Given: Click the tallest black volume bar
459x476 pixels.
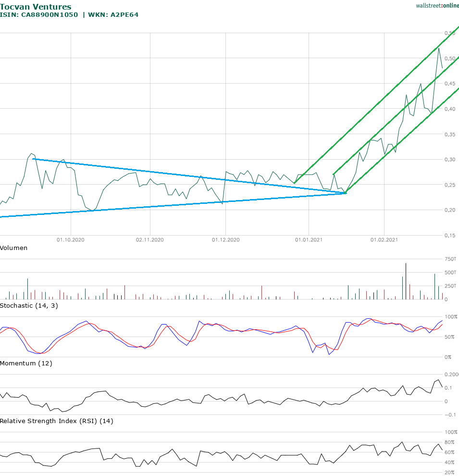Looking at the screenshot, I should tap(406, 281).
